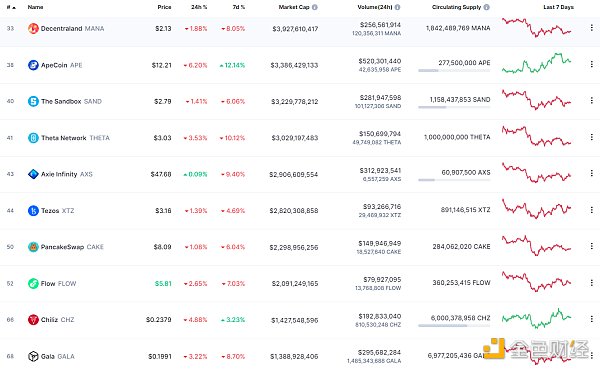Click the PancakeSwap CAKE logo
Viewport: 600px width, 370px height.
click(33, 247)
